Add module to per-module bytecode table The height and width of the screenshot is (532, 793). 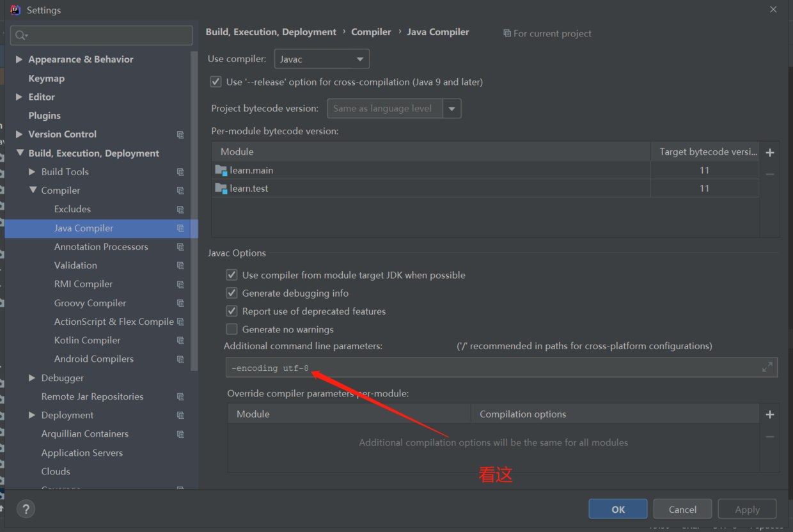click(x=770, y=152)
